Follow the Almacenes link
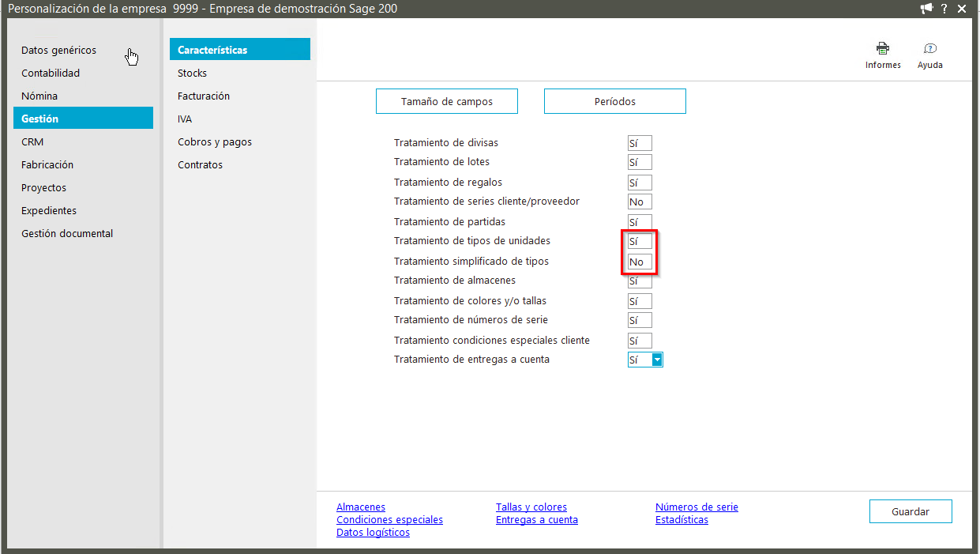 [x=361, y=507]
